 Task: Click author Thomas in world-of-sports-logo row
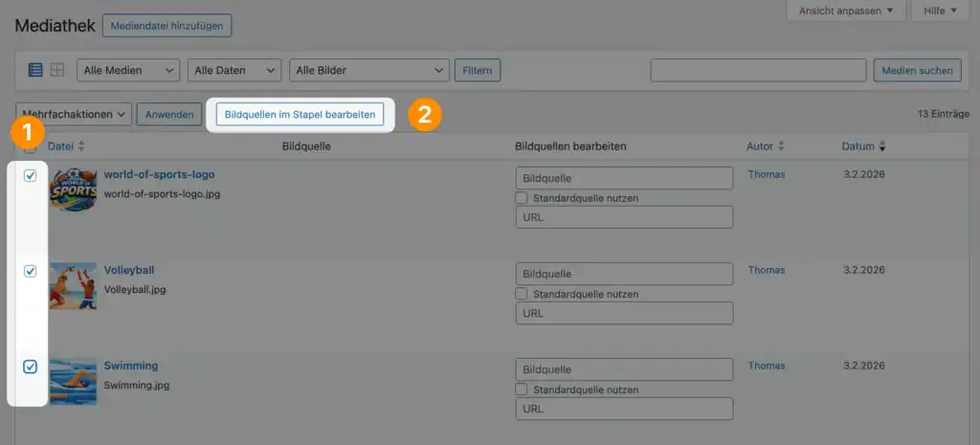[767, 174]
